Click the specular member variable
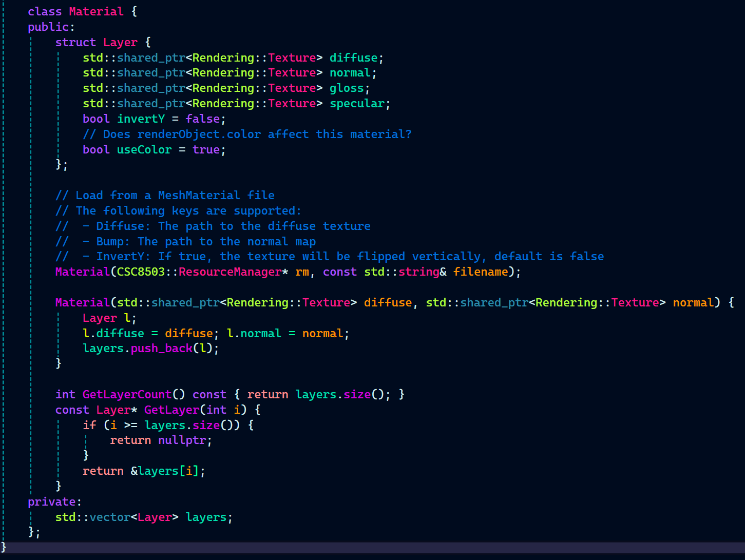Image resolution: width=745 pixels, height=560 pixels. 357,104
